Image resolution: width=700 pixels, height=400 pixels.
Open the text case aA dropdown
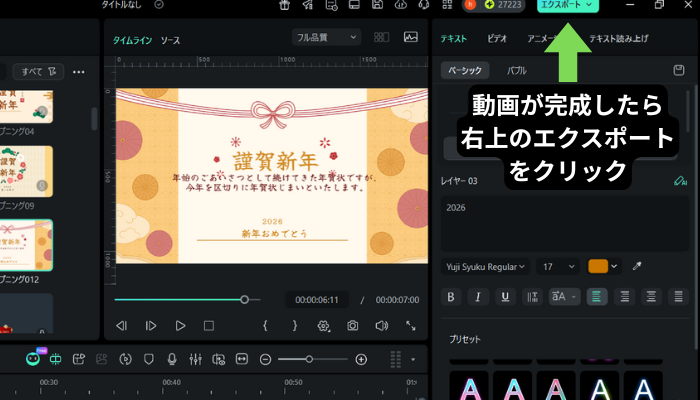tap(564, 297)
